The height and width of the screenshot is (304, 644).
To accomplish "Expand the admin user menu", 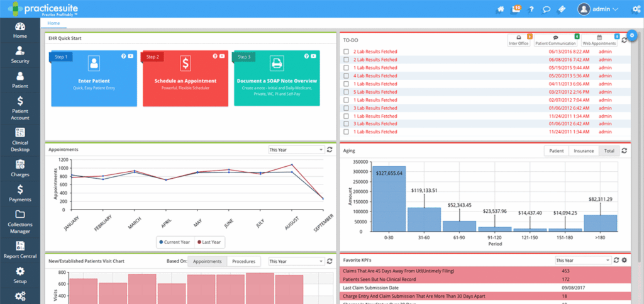I will [597, 9].
